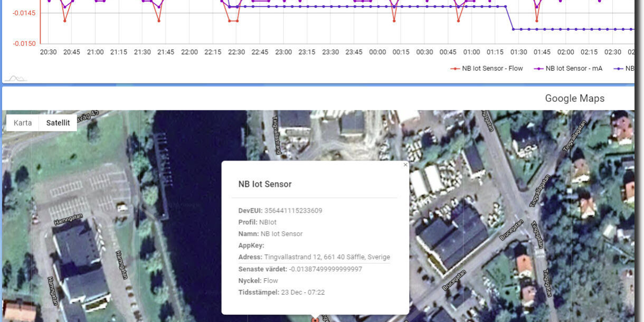Select the Senaste värdet value in the popup
Image resolution: width=644 pixels, height=322 pixels.
[x=325, y=269]
